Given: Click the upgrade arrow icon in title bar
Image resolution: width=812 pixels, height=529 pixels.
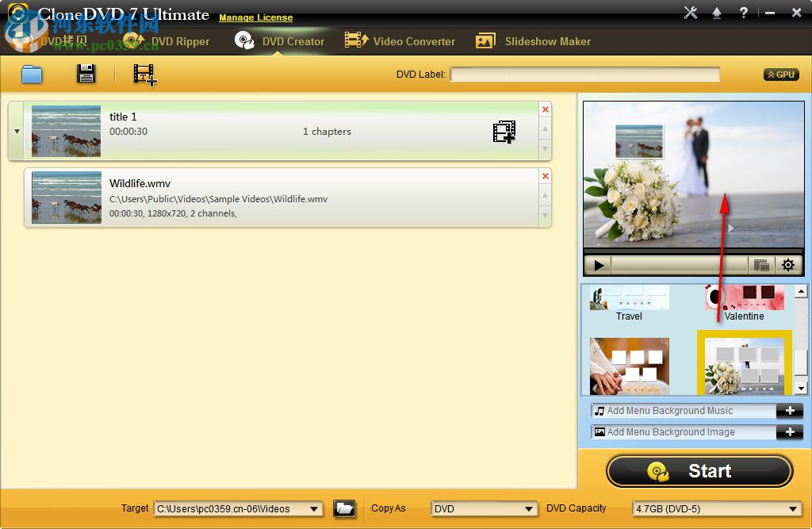Looking at the screenshot, I should (717, 13).
